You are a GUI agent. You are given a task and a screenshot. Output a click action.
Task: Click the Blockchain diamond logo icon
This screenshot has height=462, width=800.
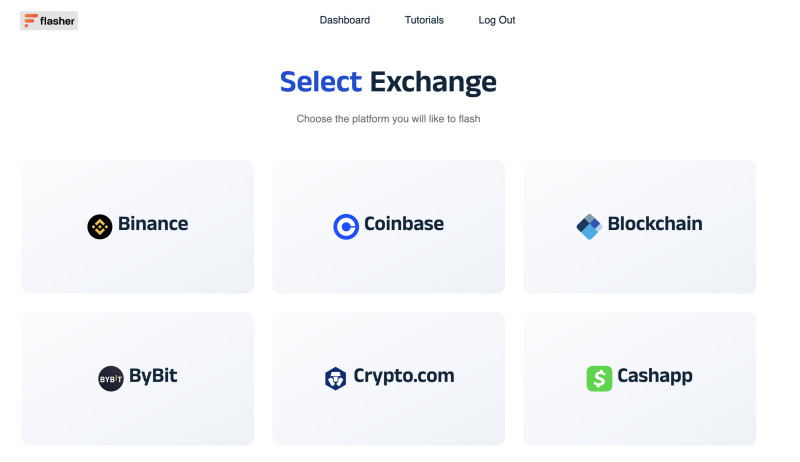(x=588, y=227)
